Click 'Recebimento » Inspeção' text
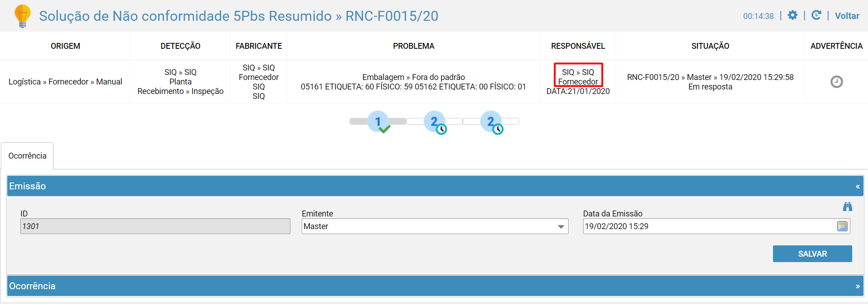This screenshot has height=305, width=868. tap(180, 91)
